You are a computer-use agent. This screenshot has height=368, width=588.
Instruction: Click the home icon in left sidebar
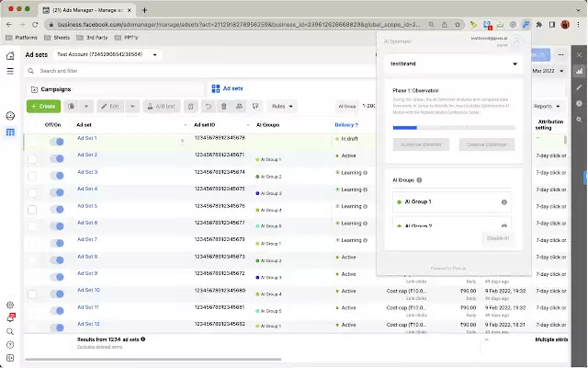pos(10,55)
